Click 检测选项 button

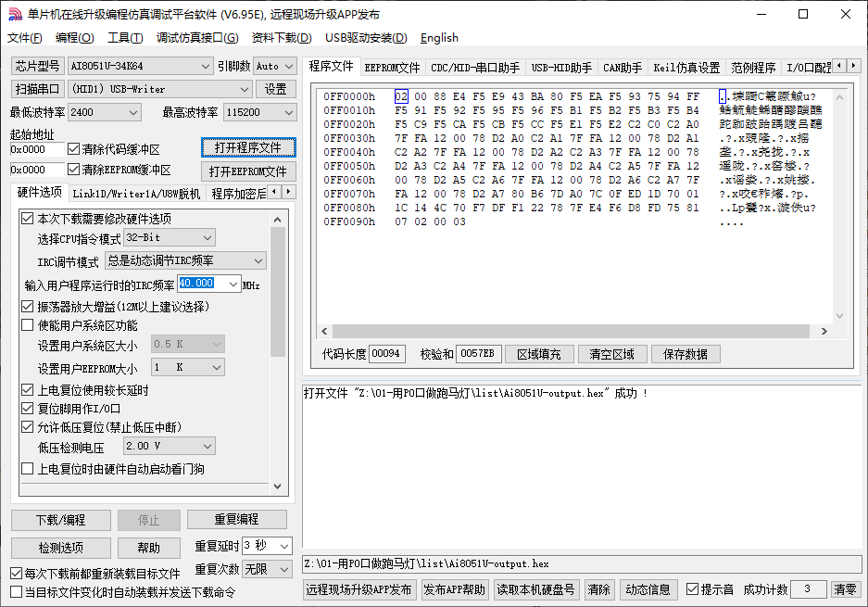pyautogui.click(x=61, y=548)
